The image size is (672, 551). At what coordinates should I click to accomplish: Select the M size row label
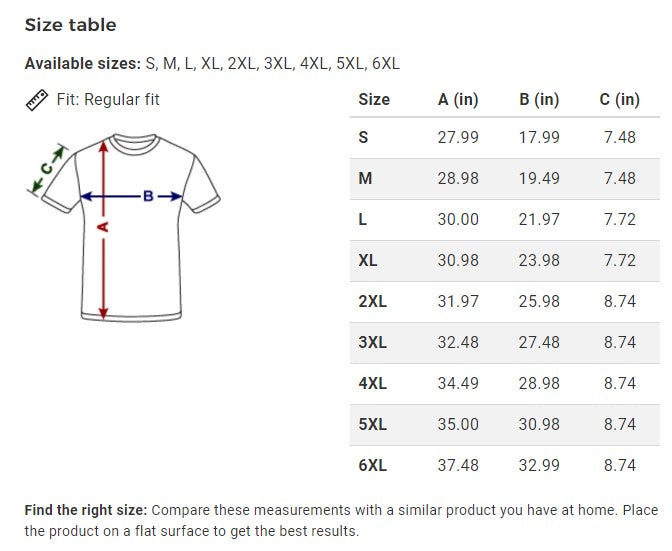[x=365, y=178]
